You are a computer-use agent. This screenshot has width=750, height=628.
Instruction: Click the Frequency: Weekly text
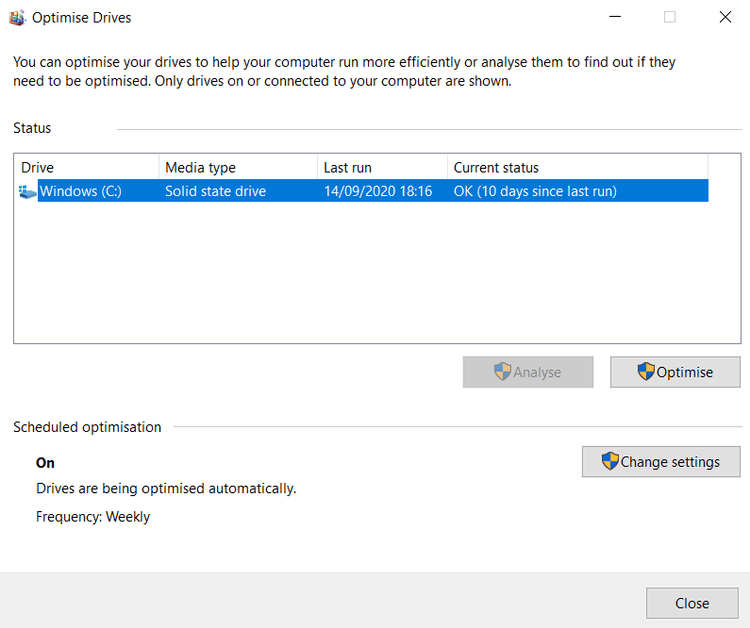[93, 517]
